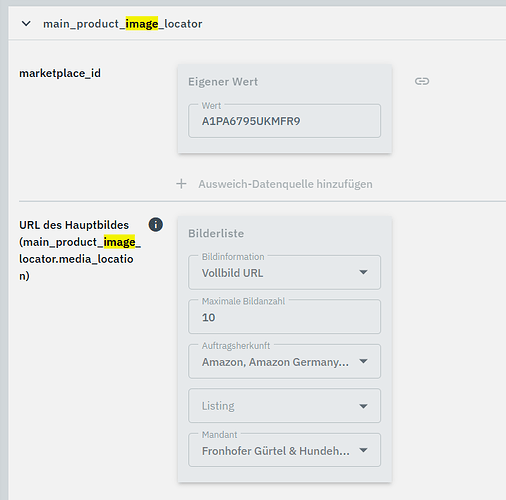Open the Listing dropdown arrow
The height and width of the screenshot is (500, 506).
click(363, 406)
